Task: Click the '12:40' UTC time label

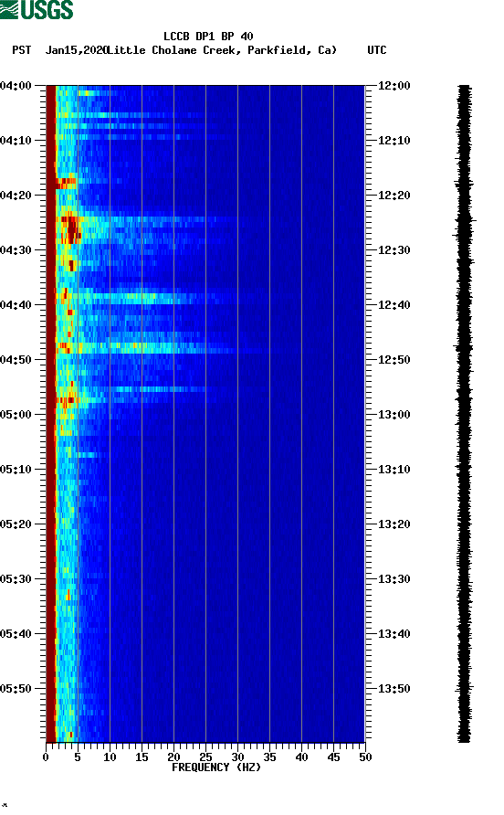Action: coord(394,304)
